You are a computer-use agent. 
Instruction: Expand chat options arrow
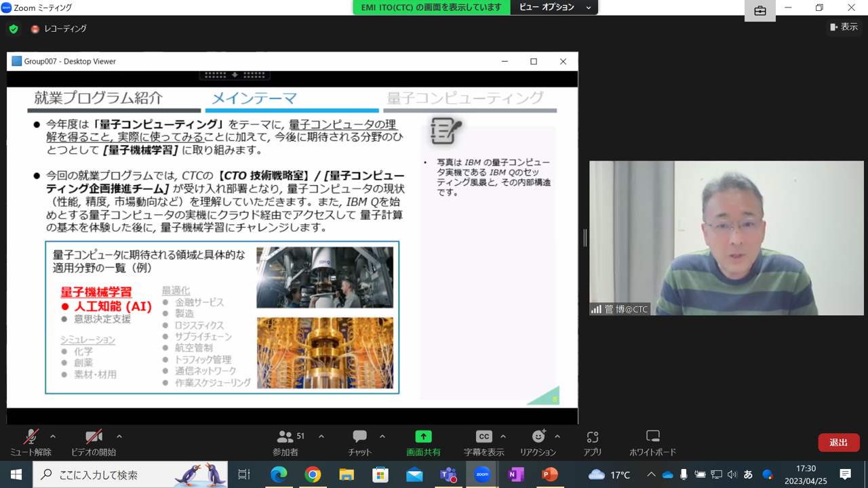pos(382,436)
